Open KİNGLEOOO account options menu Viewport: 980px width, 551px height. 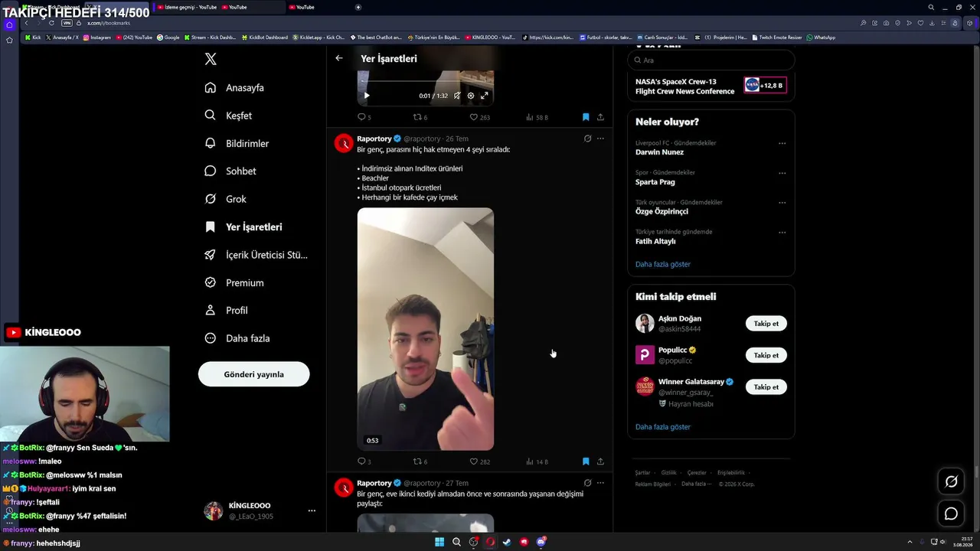312,510
